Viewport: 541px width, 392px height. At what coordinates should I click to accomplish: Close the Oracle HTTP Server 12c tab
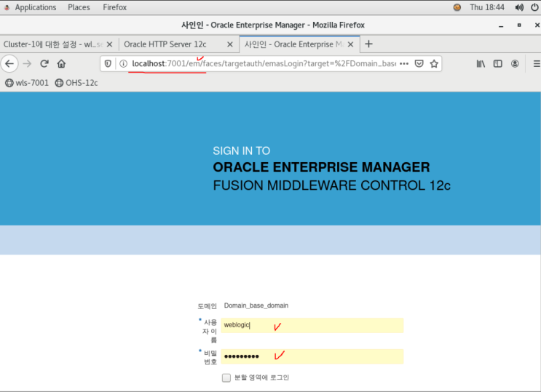point(230,44)
